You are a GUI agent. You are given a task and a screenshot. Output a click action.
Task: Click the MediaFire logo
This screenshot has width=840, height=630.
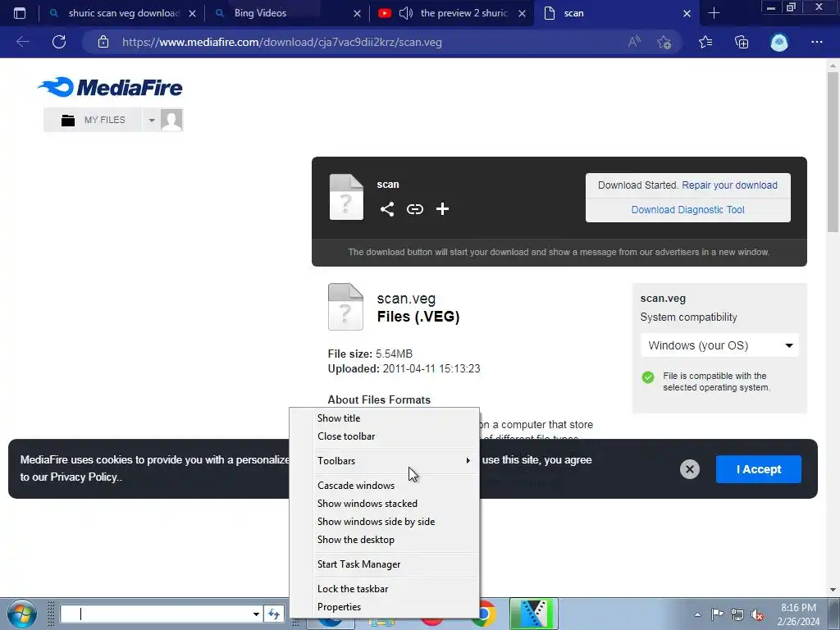click(110, 87)
